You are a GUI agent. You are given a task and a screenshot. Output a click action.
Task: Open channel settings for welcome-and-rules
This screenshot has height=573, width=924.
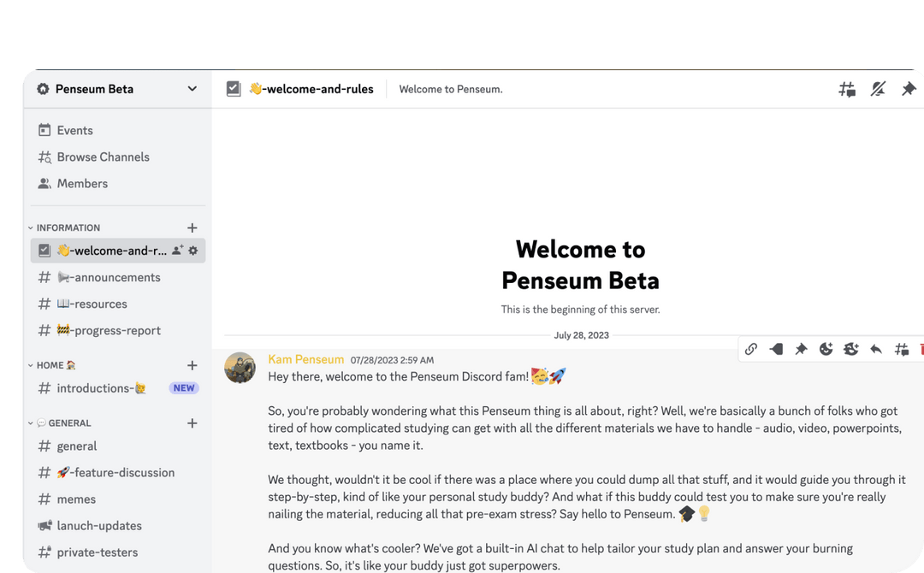coord(192,250)
